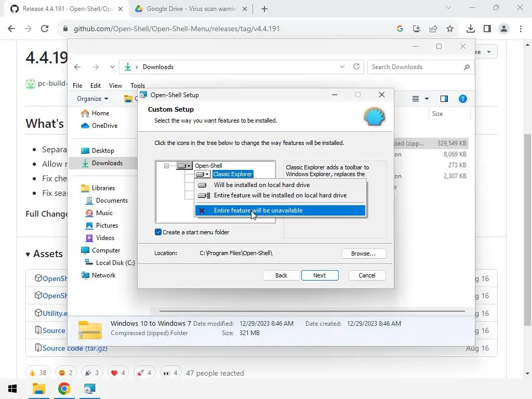
Task: Open Windows Start button on taskbar
Action: tap(12, 389)
